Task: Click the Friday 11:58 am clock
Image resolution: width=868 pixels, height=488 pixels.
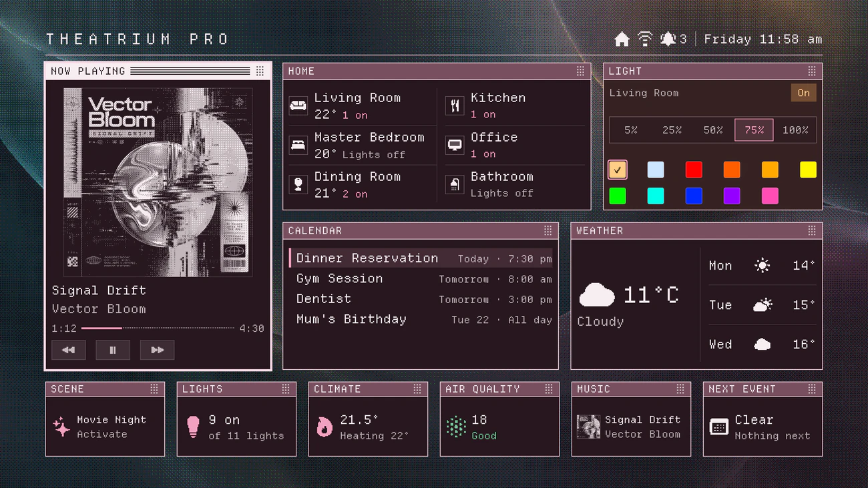Action: 763,39
